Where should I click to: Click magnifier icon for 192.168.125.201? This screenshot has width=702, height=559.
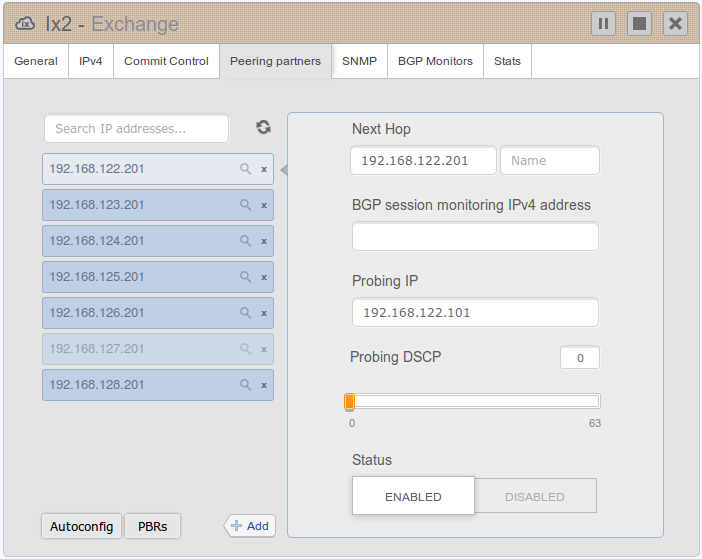pyautogui.click(x=245, y=277)
